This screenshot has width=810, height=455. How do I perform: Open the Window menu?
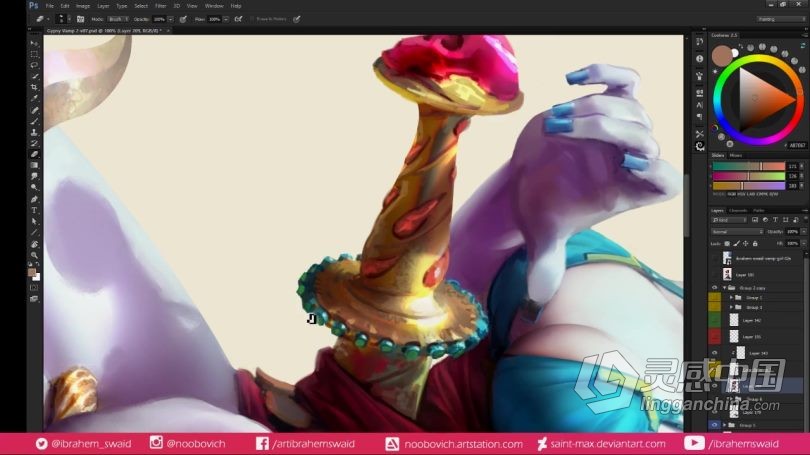tap(214, 6)
